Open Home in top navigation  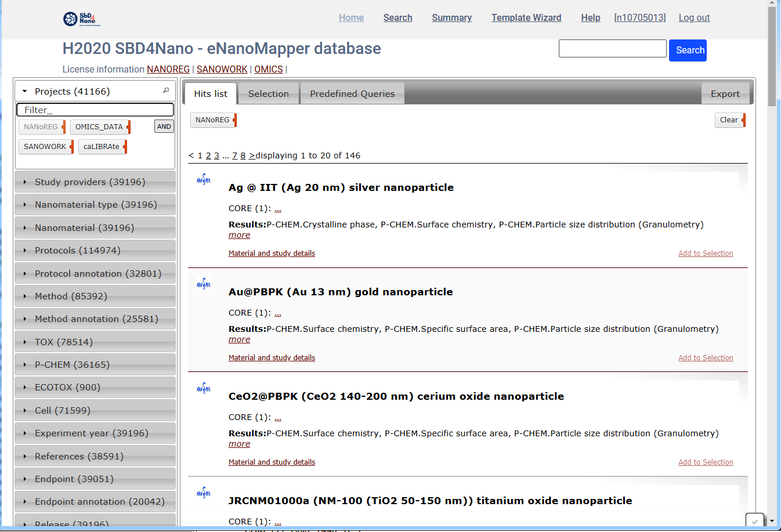pos(352,17)
